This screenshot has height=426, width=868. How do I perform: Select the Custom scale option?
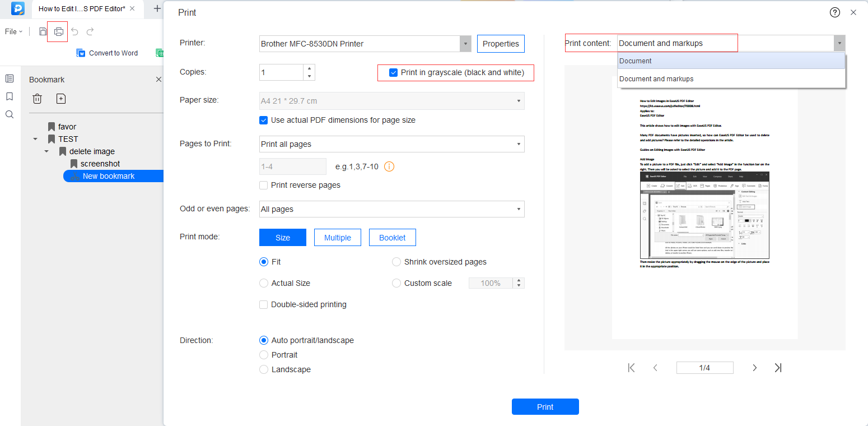396,283
